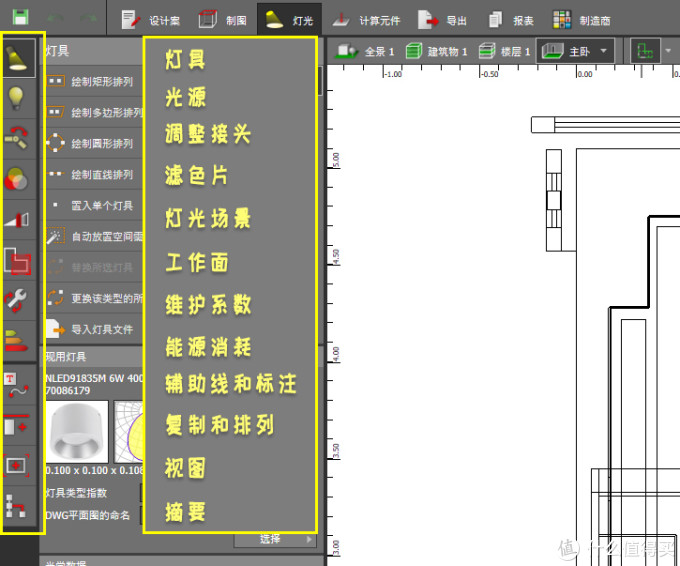
Task: Open the Summary (摘要) tool icon
Action: click(19, 508)
